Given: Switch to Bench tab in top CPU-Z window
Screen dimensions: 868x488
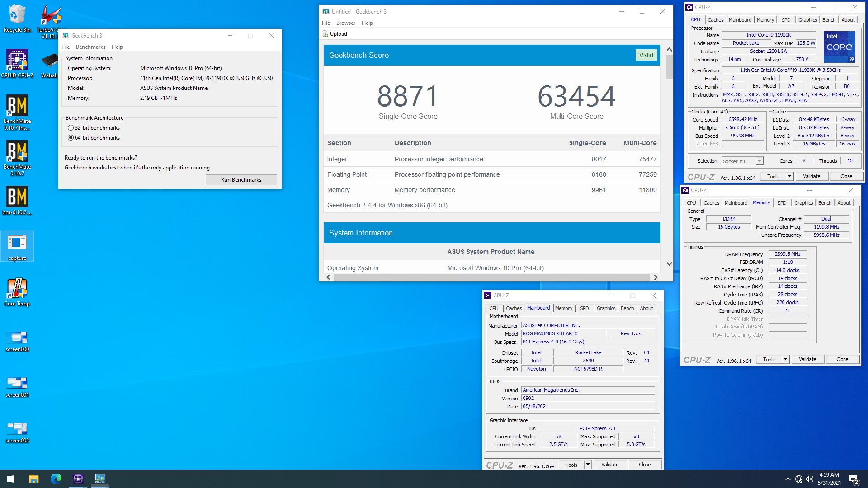Looking at the screenshot, I should click(829, 20).
